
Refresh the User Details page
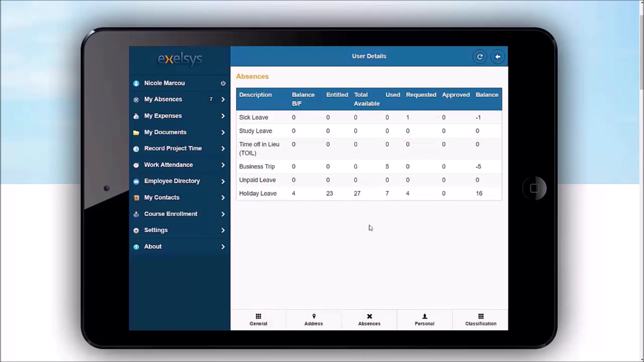click(480, 57)
